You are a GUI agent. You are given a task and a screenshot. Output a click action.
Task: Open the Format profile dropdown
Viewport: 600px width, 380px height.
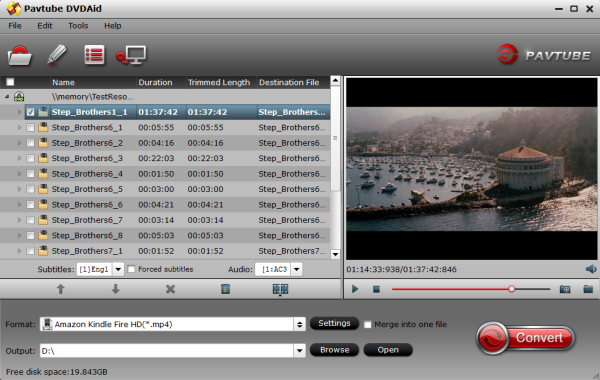click(299, 325)
